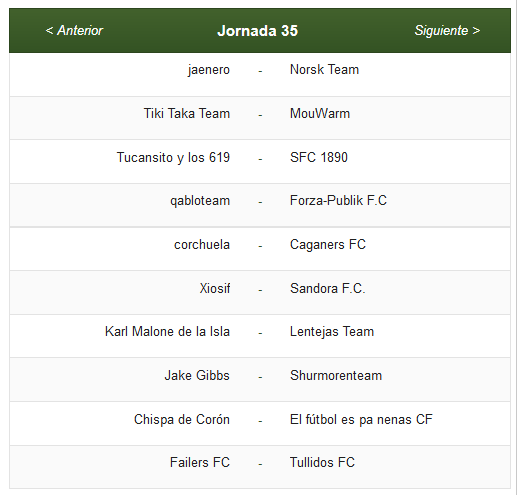Select Caganers FC

[328, 245]
